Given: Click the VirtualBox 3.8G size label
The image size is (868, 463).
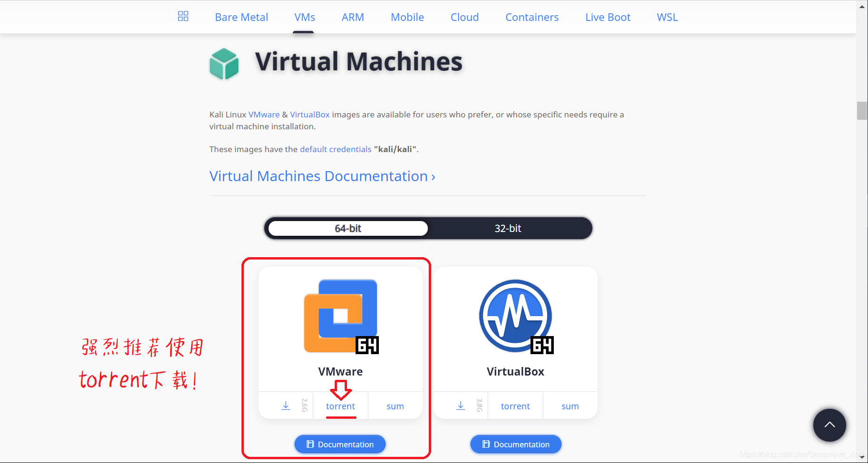Looking at the screenshot, I should pos(480,405).
